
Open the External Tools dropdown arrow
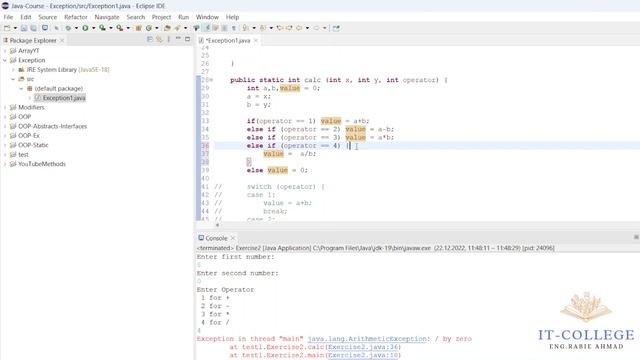[128, 28]
